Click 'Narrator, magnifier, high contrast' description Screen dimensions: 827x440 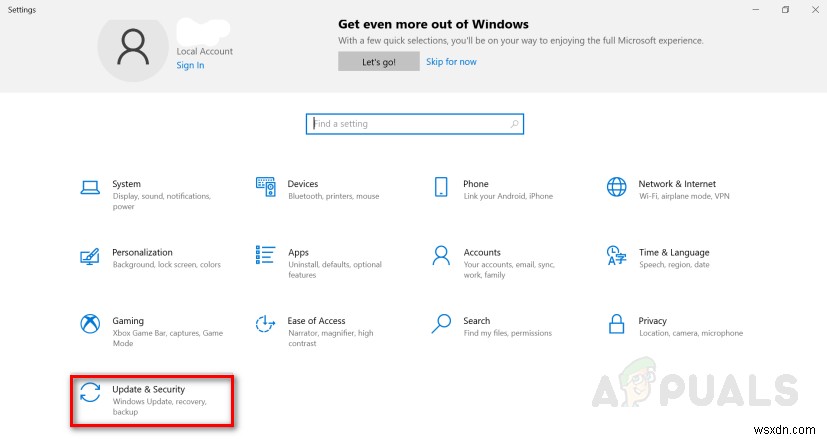click(331, 338)
